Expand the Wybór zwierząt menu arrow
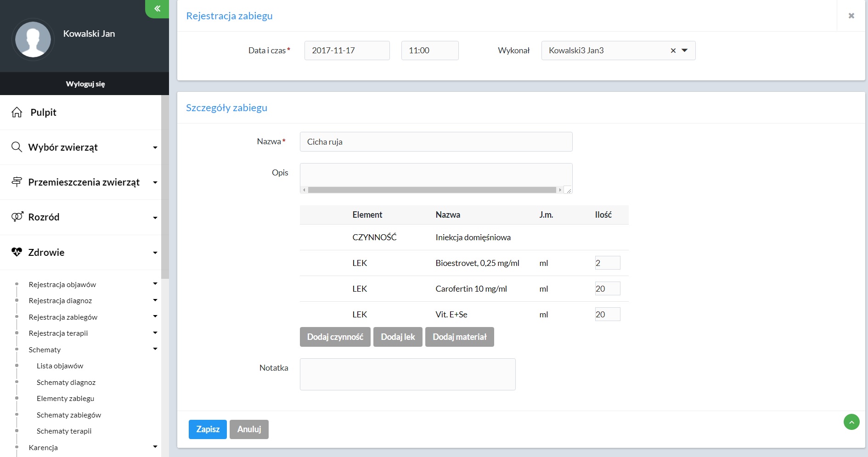The width and height of the screenshot is (868, 457). click(x=155, y=147)
